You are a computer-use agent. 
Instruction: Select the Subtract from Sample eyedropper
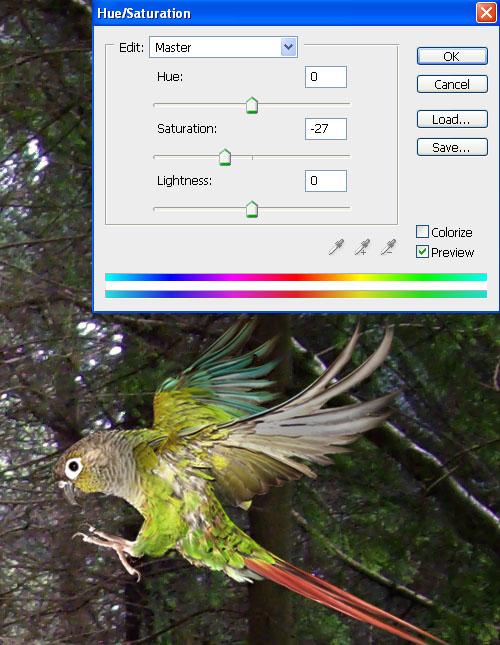[388, 247]
